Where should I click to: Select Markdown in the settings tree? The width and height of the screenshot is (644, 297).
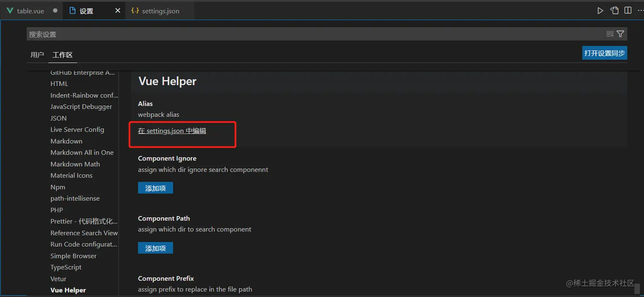[66, 141]
